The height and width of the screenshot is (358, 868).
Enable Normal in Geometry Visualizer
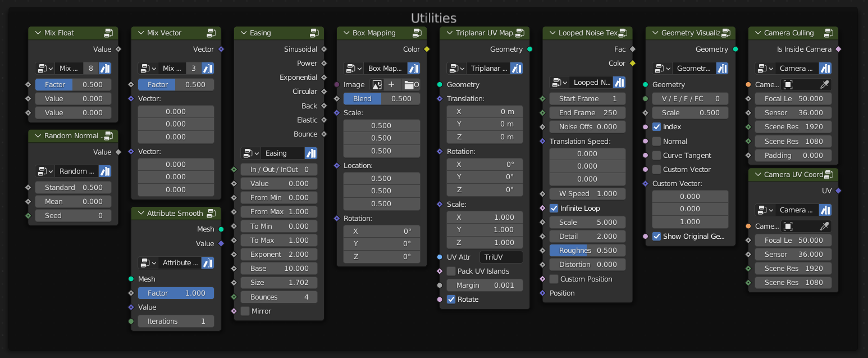click(656, 141)
